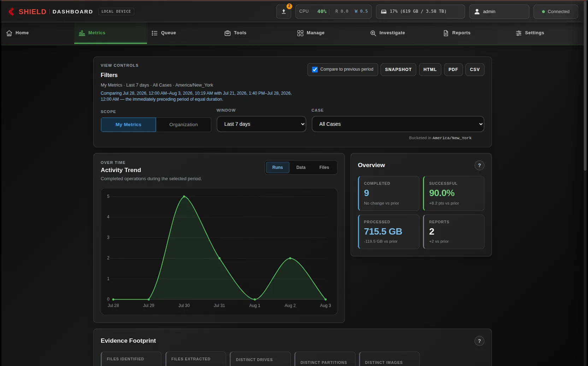Switch Activity Trend to Data
This screenshot has width=588, height=366.
pos(301,167)
